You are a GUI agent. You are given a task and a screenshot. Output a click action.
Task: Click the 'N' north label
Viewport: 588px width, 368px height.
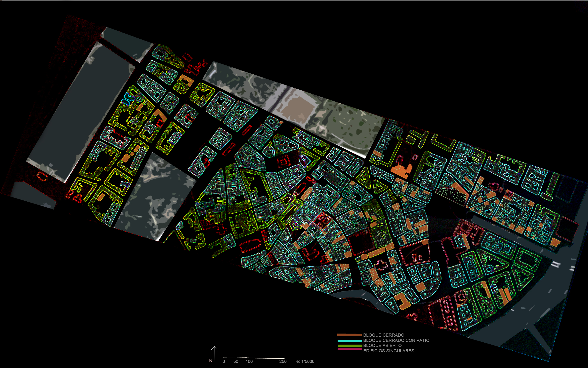pos(211,361)
